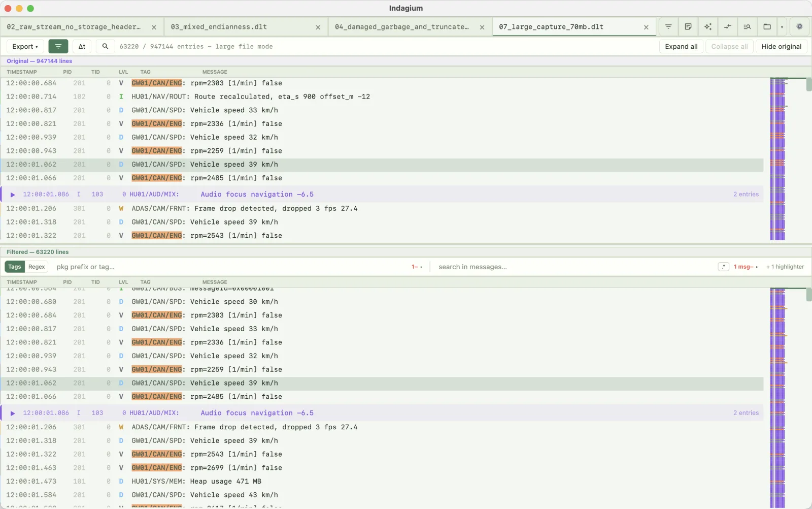Select the 07_large_capture_70mb.dlt tab

coord(551,27)
